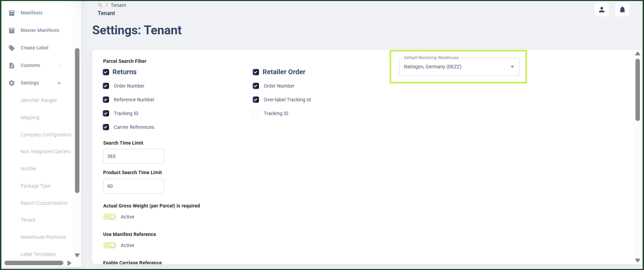Click the Manifests sidebar icon
Viewport: 644px width, 270px height.
(x=12, y=13)
